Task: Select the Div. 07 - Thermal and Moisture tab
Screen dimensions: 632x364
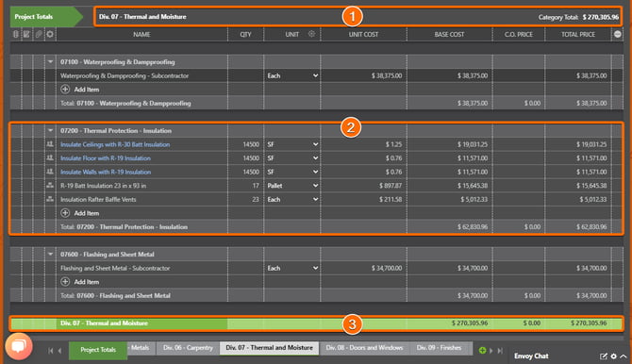Action: pyautogui.click(x=269, y=347)
